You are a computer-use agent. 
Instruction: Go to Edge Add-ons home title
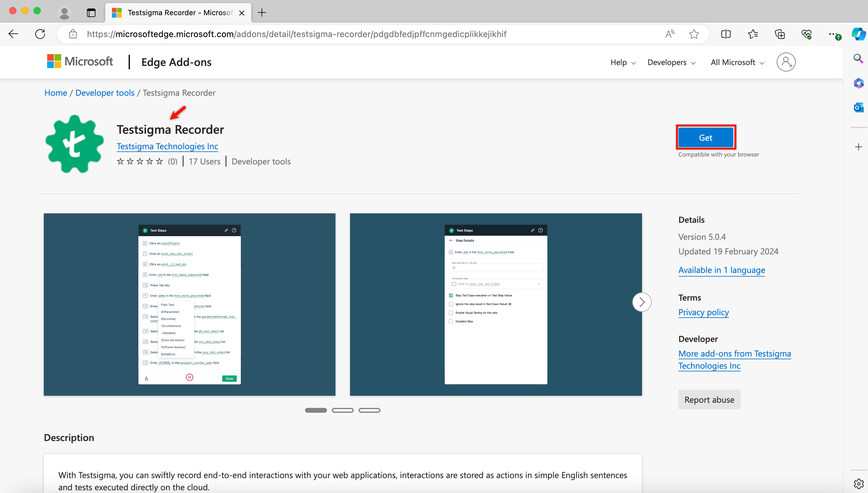coord(176,62)
